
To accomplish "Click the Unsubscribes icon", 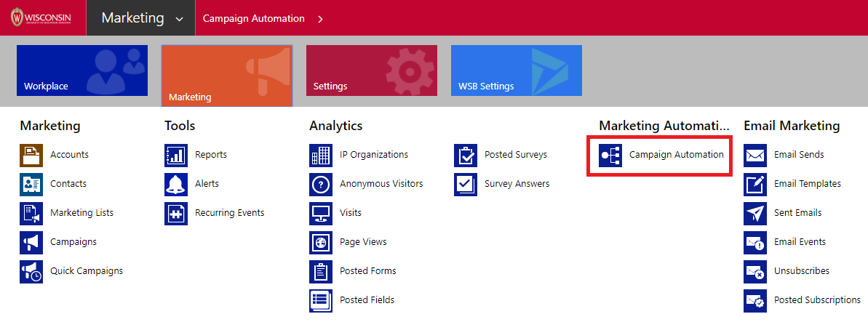I will [x=755, y=271].
